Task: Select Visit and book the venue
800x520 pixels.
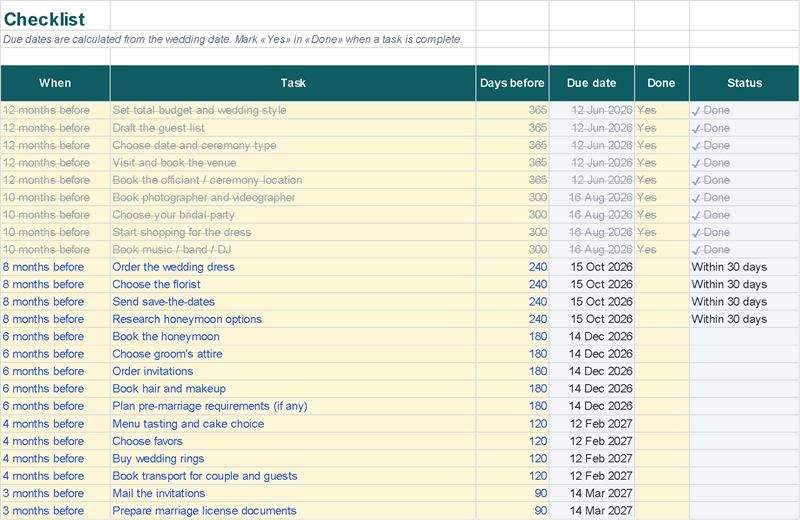Action: (293, 162)
